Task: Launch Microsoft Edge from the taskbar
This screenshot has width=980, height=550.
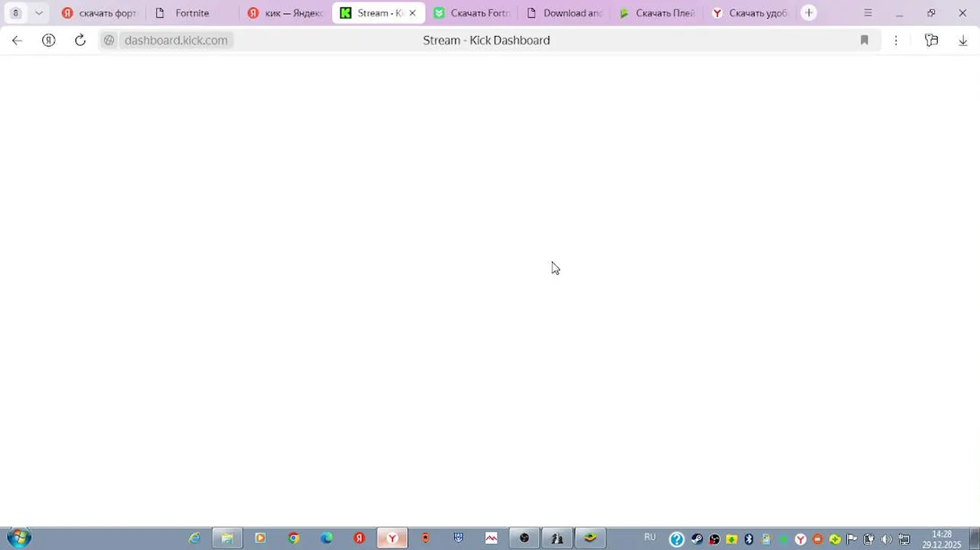Action: point(327,539)
